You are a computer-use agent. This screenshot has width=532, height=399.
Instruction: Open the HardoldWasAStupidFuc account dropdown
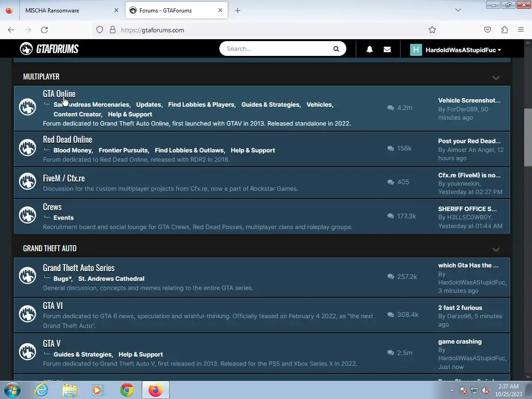463,50
